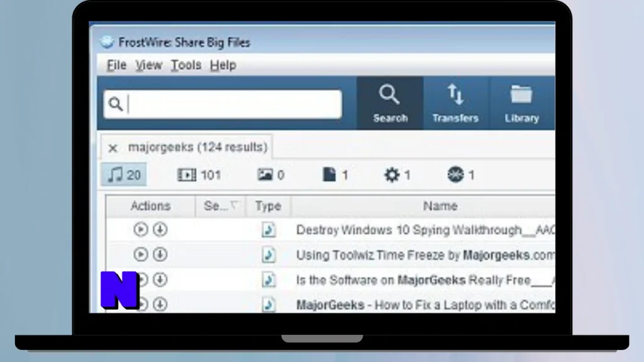
Task: Play Using Toolwiz Time Freeze preview
Action: (x=140, y=255)
